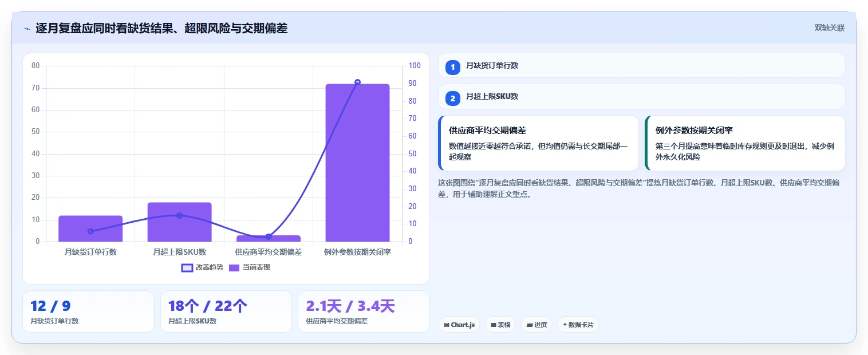Click x-axis label 供应商平均交期偏差
Image resolution: width=868 pixels, height=355 pixels.
click(x=269, y=252)
